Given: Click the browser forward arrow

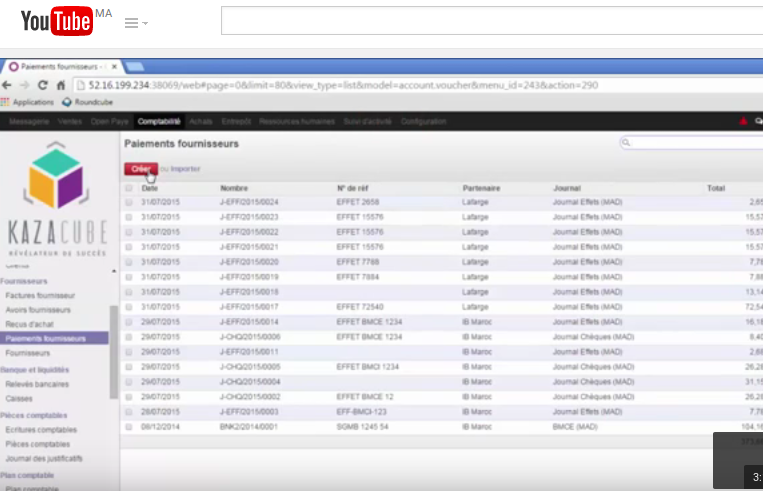Looking at the screenshot, I should tap(27, 85).
